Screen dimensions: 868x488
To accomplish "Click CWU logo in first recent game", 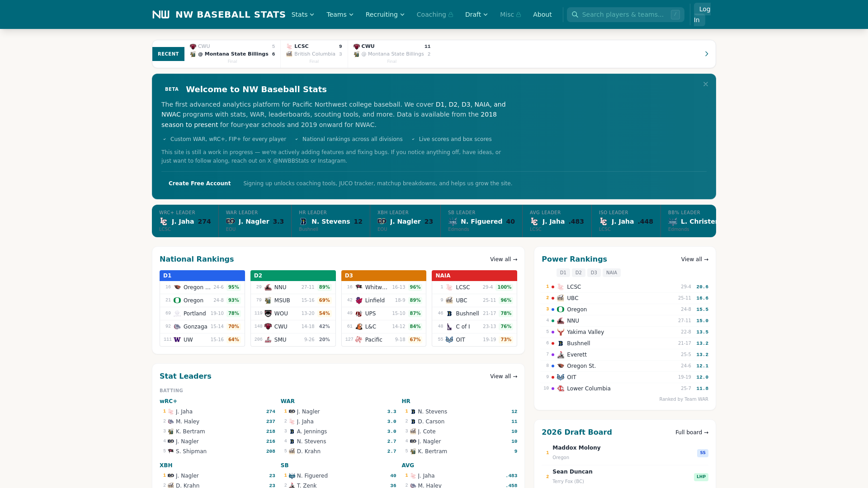I will (x=193, y=47).
